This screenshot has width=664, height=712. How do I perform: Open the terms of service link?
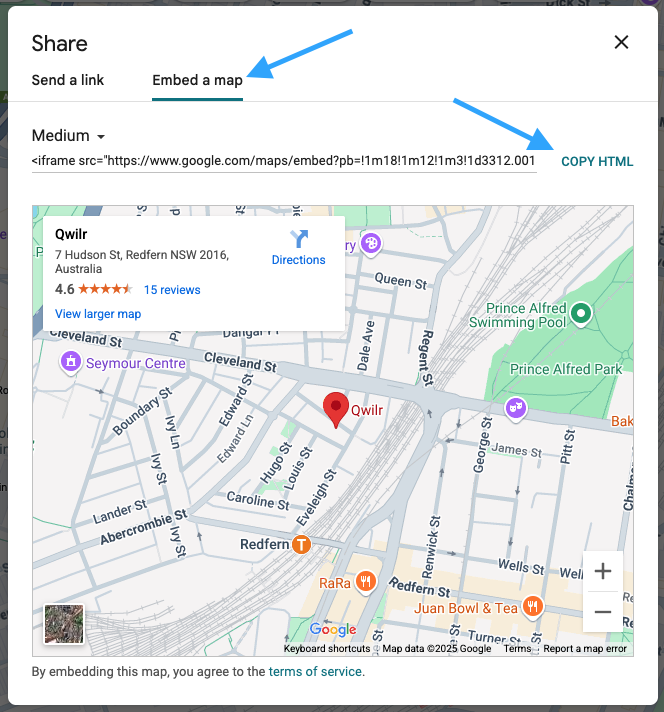[315, 672]
